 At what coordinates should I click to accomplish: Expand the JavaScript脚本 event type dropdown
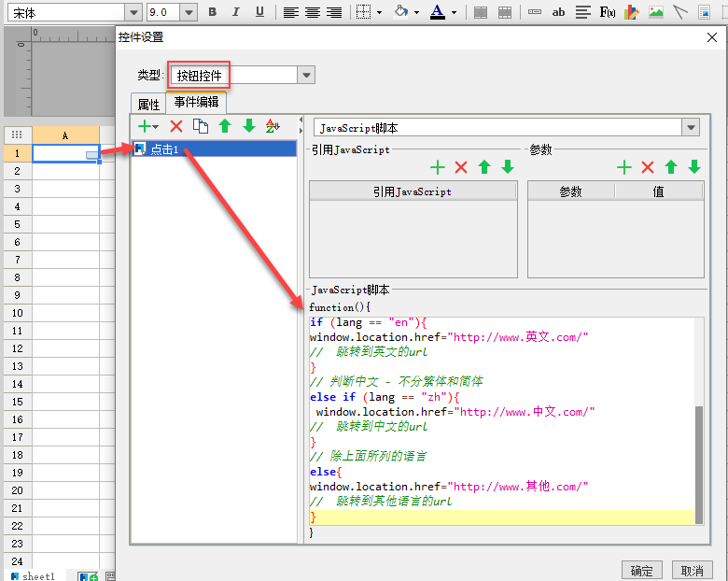tap(691, 128)
